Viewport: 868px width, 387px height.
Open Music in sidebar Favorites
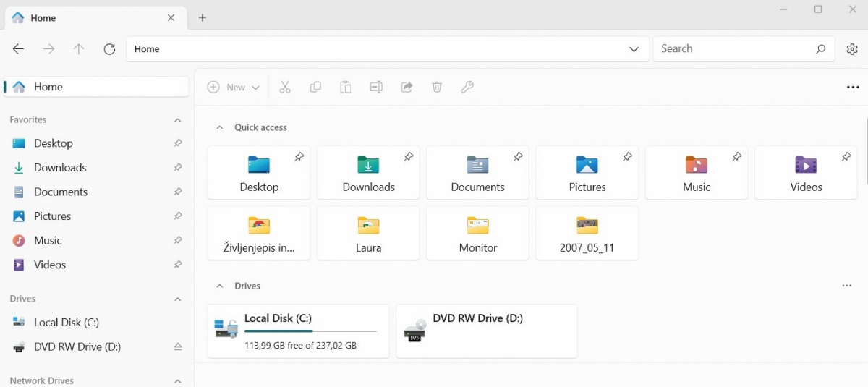[x=97, y=241]
